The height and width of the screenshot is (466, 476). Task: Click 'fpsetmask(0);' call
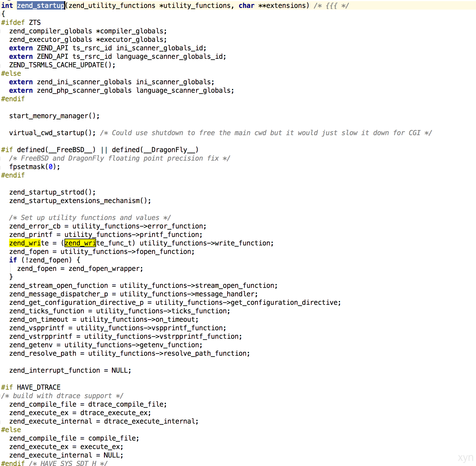coord(34,167)
